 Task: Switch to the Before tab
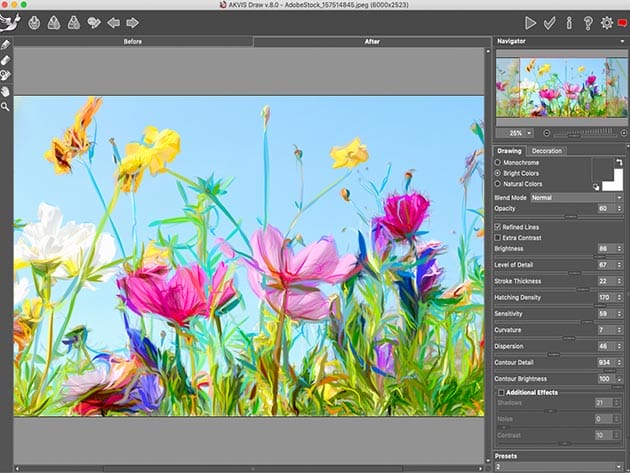point(132,41)
